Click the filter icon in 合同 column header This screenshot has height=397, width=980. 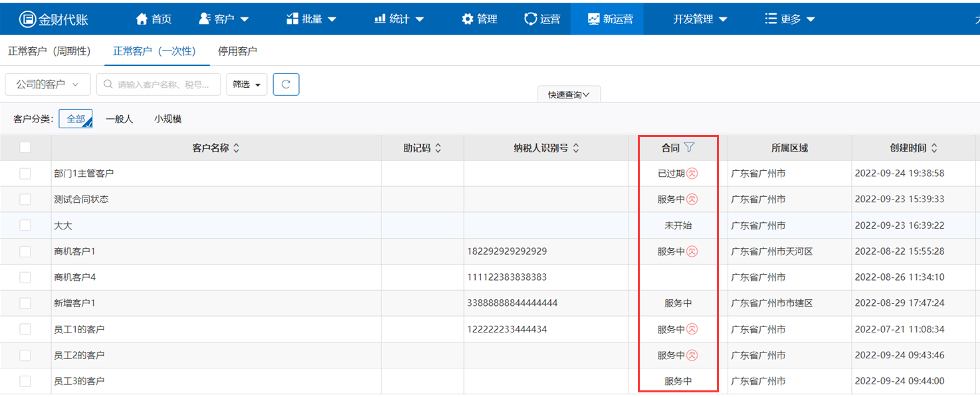pos(689,148)
